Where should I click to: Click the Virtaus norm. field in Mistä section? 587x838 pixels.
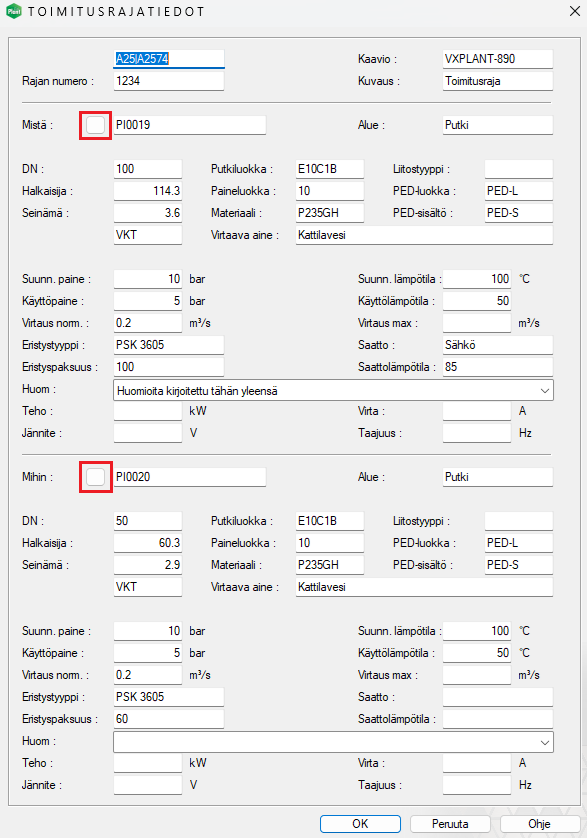pos(148,323)
